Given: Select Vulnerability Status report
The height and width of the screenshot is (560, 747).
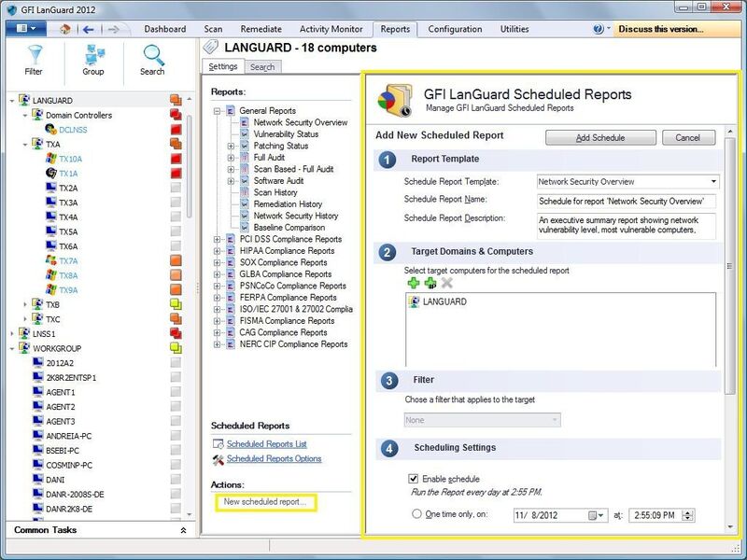Looking at the screenshot, I should coord(286,134).
